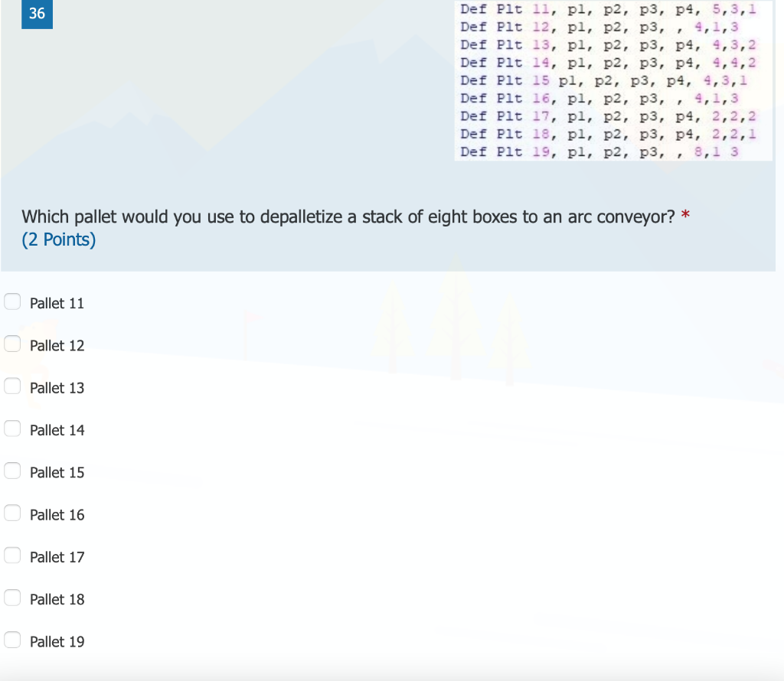This screenshot has width=784, height=681.
Task: Check the Pallet 11 answer box
Action: point(11,301)
